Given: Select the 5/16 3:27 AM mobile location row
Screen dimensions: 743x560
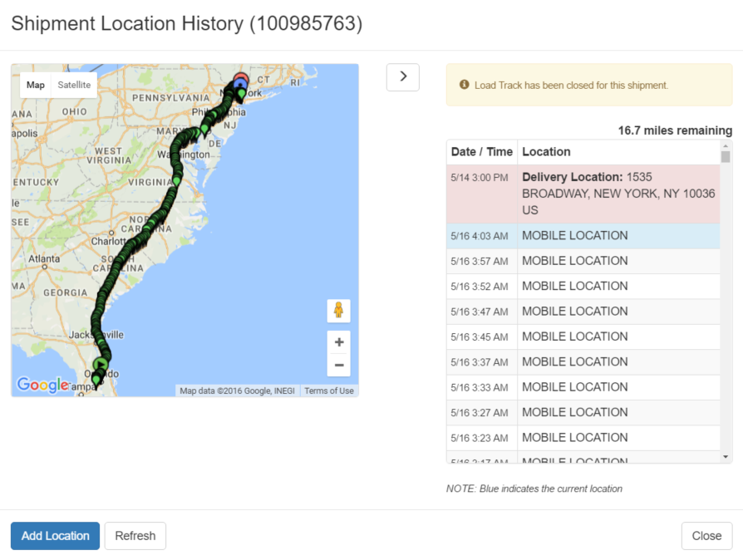Looking at the screenshot, I should click(x=583, y=413).
